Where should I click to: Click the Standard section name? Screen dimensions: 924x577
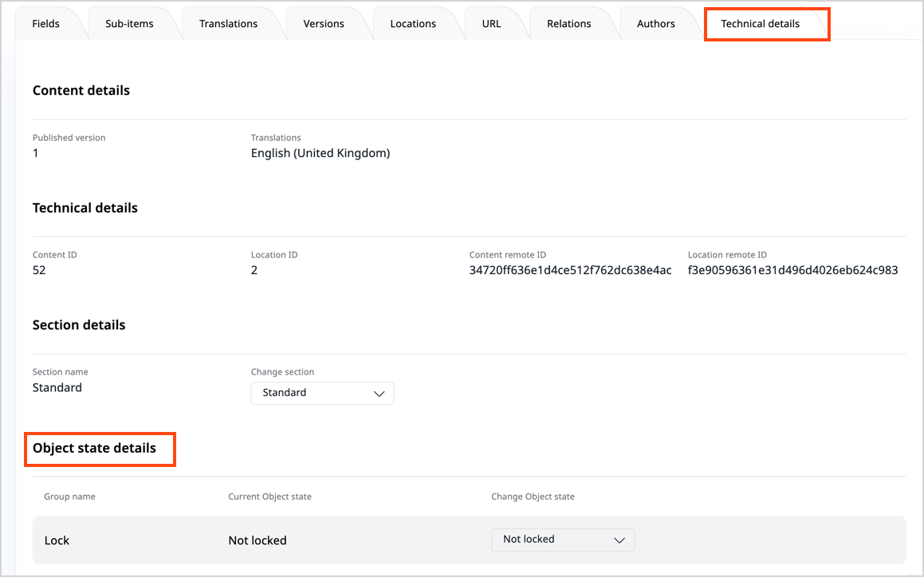[57, 387]
